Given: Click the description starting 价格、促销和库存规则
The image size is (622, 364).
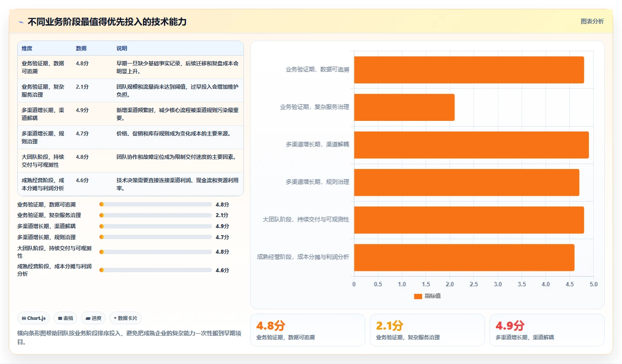Looking at the screenshot, I should 174,133.
